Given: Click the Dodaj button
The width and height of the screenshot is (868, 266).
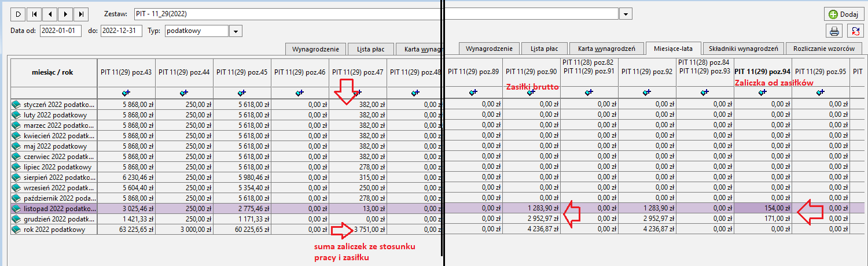Looking at the screenshot, I should tap(844, 14).
